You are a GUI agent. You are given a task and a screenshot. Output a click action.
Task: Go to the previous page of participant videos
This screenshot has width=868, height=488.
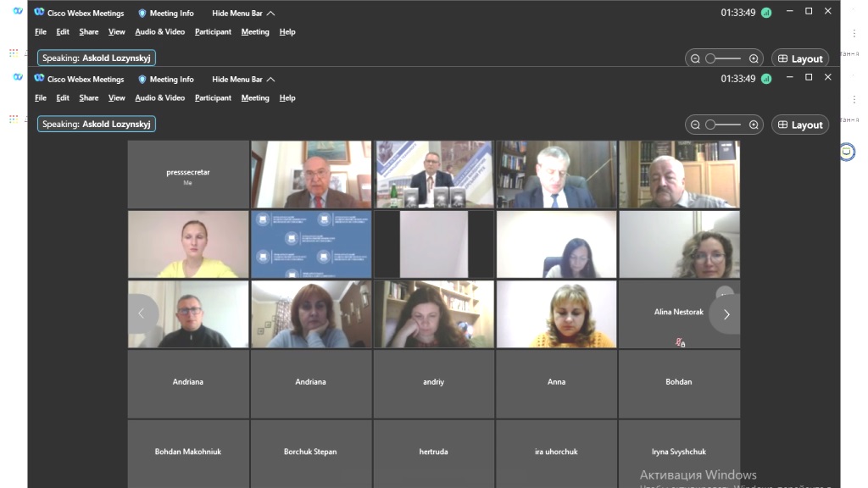coord(142,314)
